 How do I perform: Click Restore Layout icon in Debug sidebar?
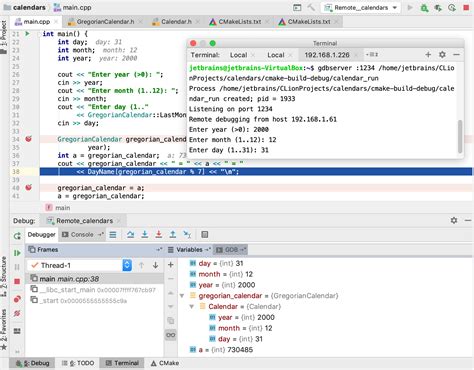point(17,331)
